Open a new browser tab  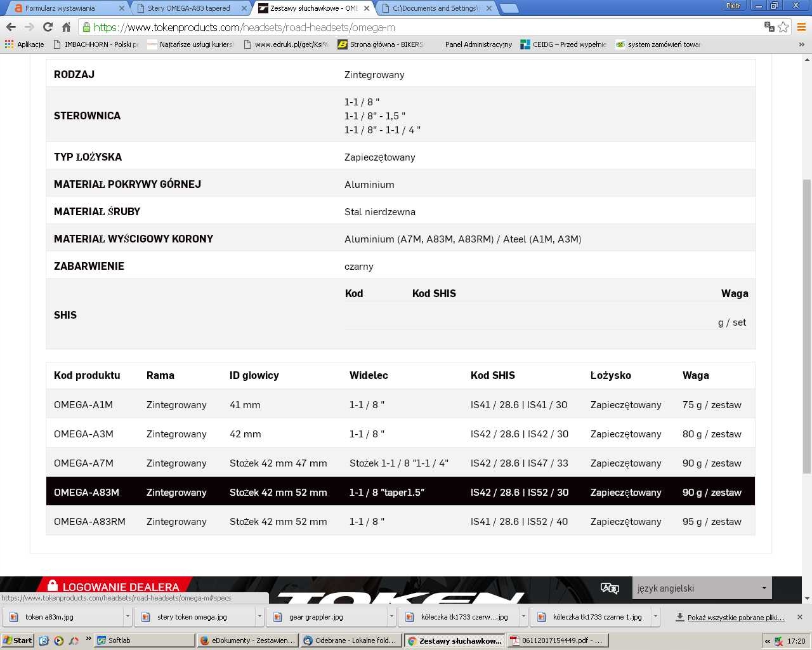[x=509, y=8]
